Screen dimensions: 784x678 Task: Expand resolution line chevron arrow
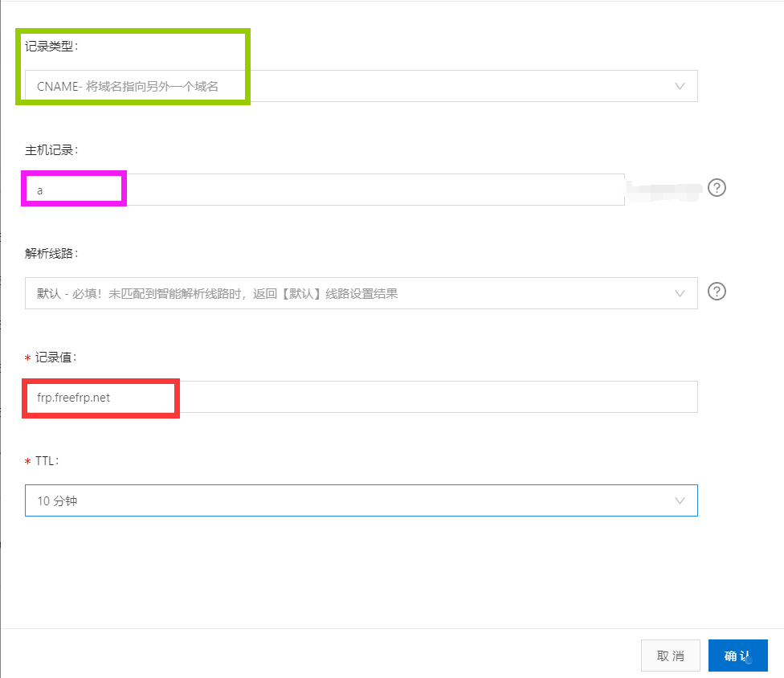tap(680, 293)
